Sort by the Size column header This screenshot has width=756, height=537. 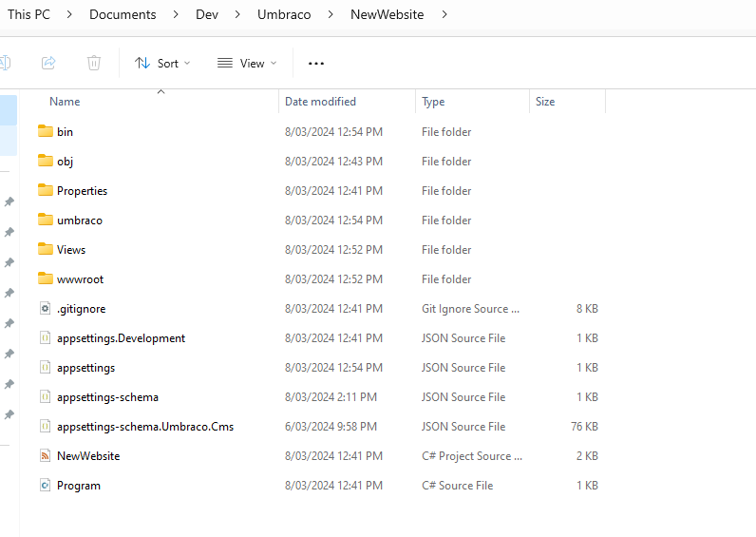point(545,102)
